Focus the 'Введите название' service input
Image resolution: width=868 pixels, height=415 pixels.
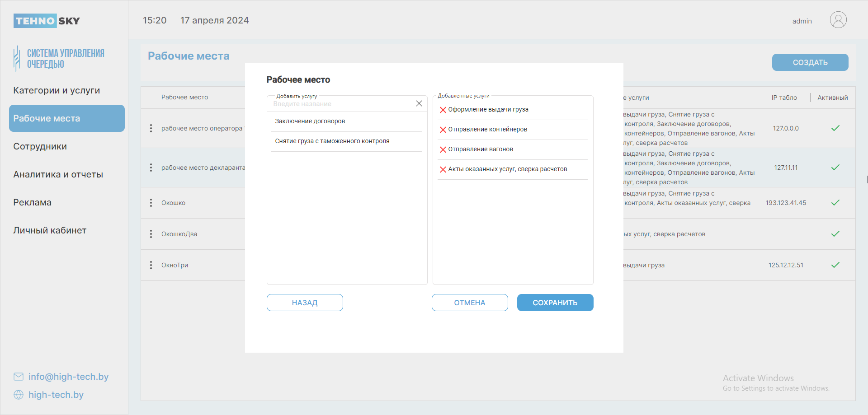[x=341, y=104]
